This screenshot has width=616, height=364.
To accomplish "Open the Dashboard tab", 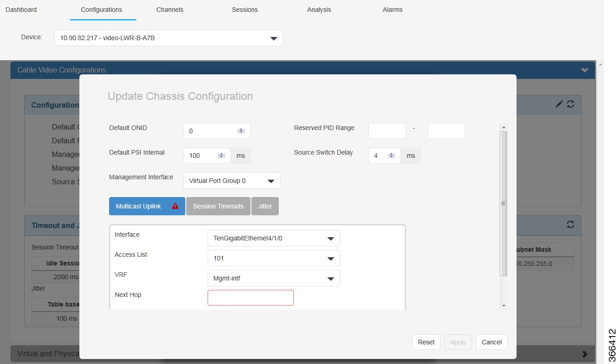I will pos(21,10).
